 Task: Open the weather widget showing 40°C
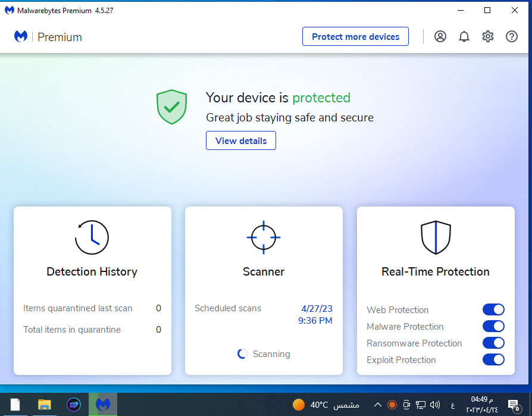[326, 405]
